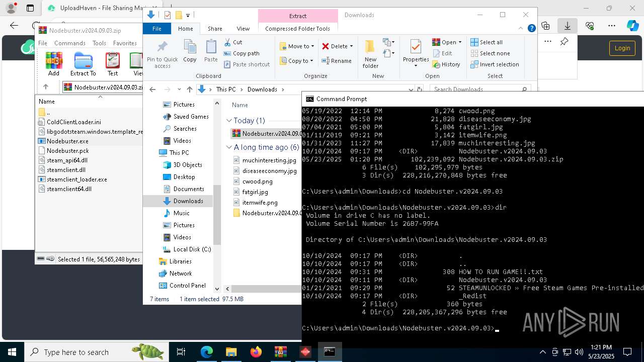Open the Favorites menu in WinRAR

pyautogui.click(x=125, y=43)
